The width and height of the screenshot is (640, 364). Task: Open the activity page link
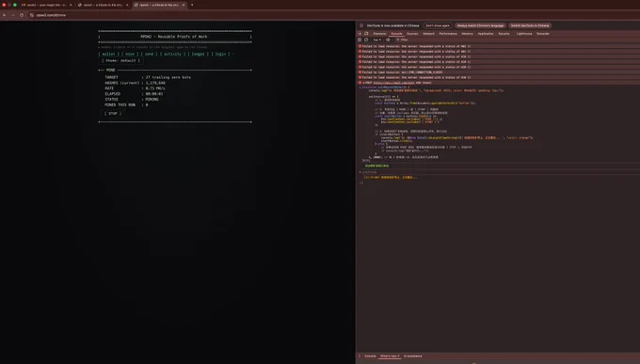[x=172, y=54]
